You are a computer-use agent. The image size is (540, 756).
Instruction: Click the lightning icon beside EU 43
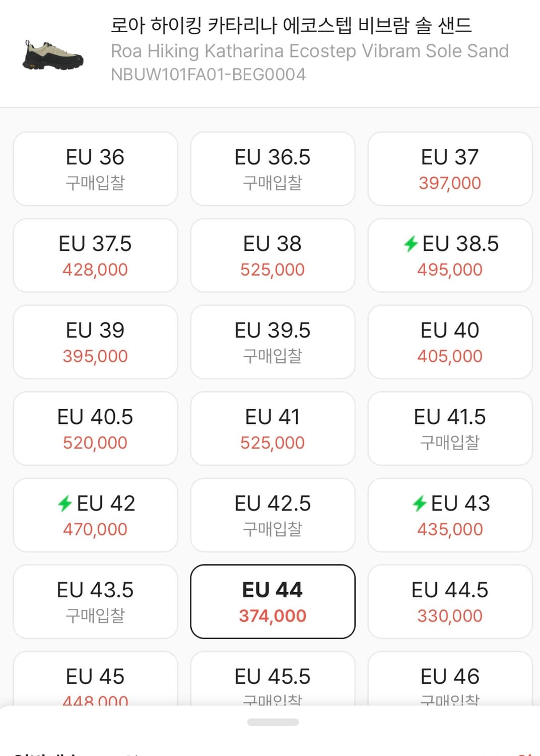tap(419, 503)
